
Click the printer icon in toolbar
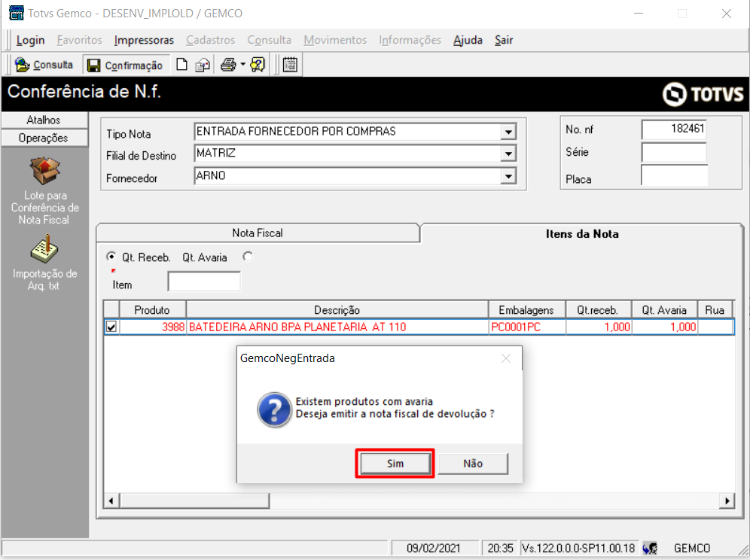pos(228,65)
